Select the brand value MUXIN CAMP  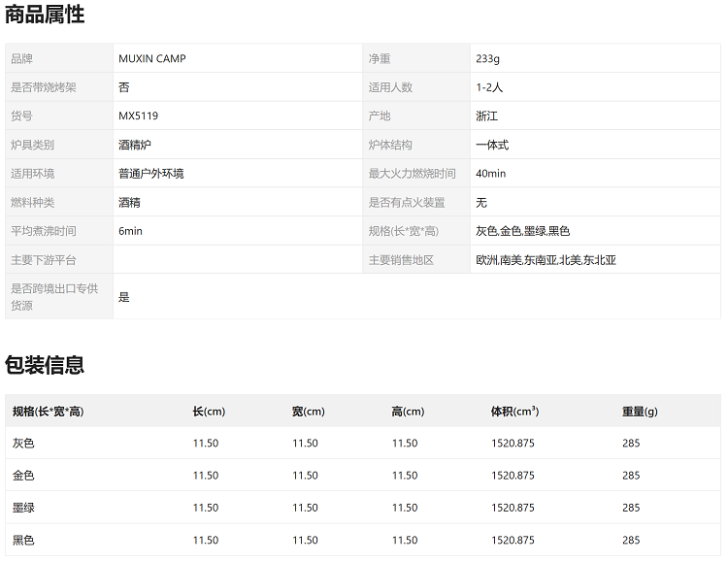pos(151,58)
